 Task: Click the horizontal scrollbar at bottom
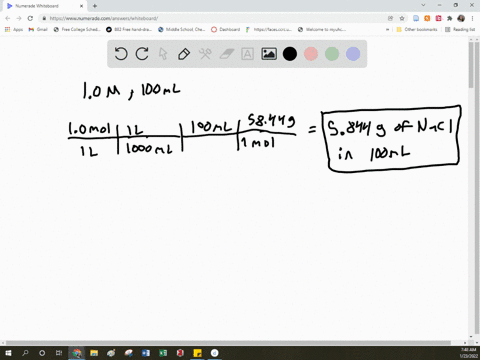pos(228,343)
